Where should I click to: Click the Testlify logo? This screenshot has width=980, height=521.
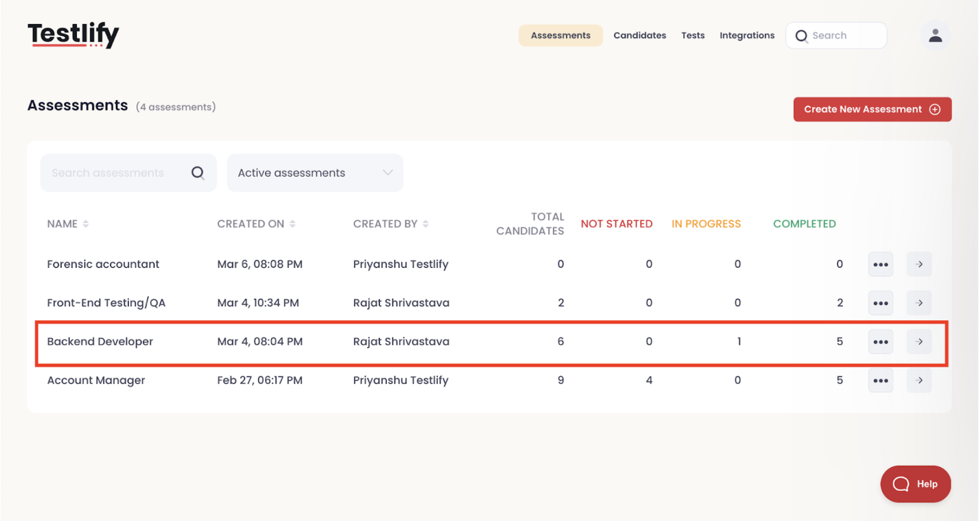click(x=73, y=33)
